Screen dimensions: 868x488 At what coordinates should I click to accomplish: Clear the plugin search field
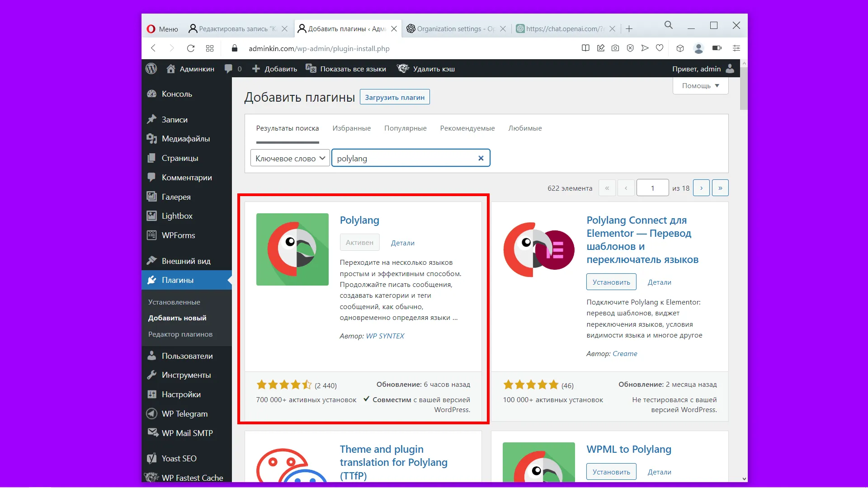[481, 158]
